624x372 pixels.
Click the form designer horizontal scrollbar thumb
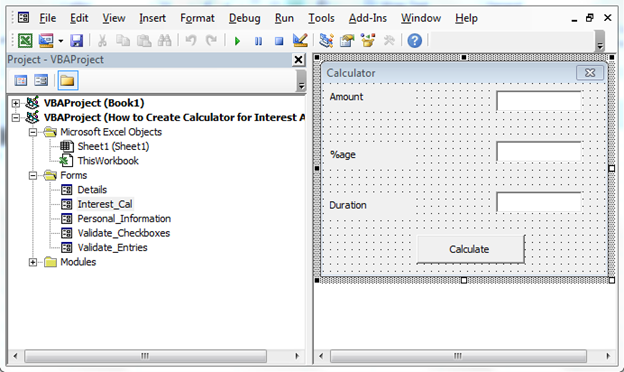(x=458, y=356)
